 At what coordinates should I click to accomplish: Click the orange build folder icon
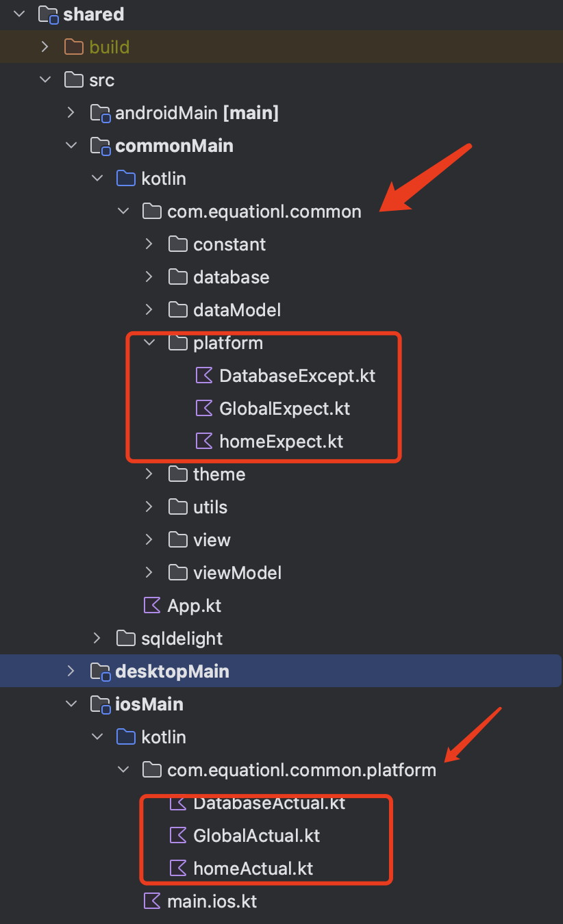(x=74, y=47)
